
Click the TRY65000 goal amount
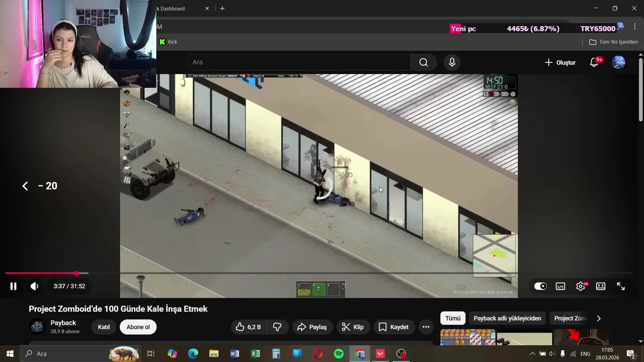[598, 29]
